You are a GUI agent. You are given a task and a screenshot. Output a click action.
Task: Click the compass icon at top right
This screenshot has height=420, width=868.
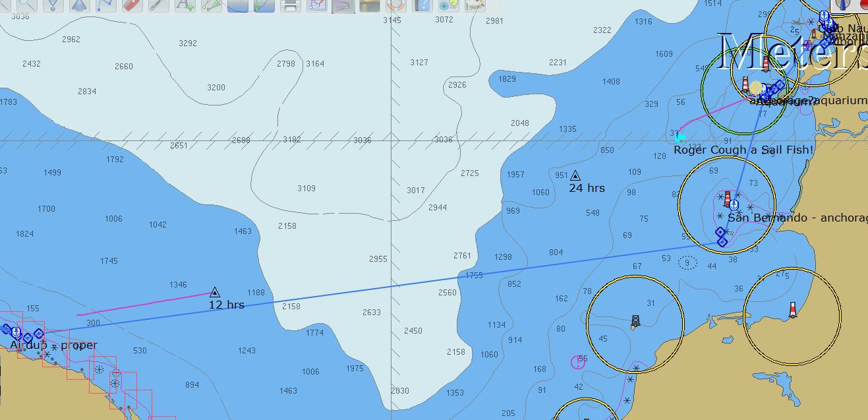(x=843, y=4)
